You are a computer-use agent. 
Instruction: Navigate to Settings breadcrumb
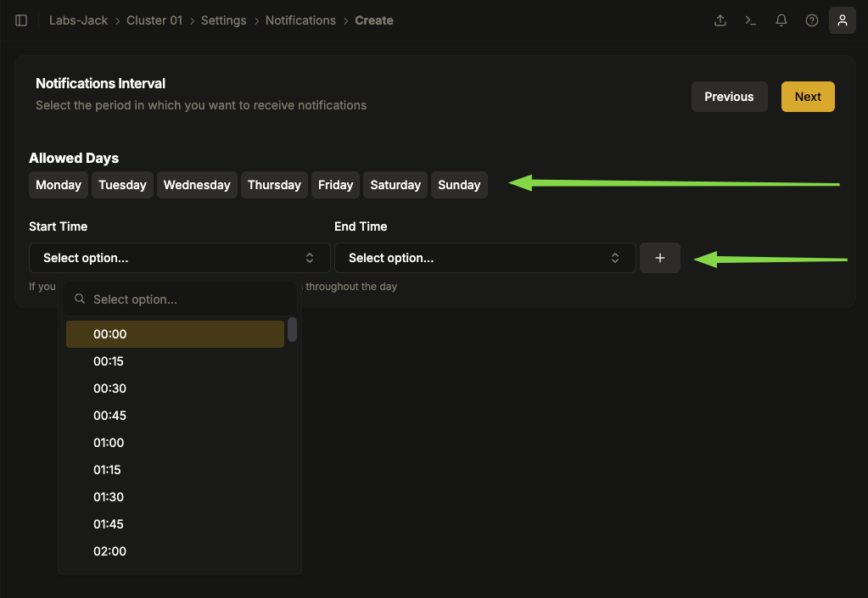224,20
